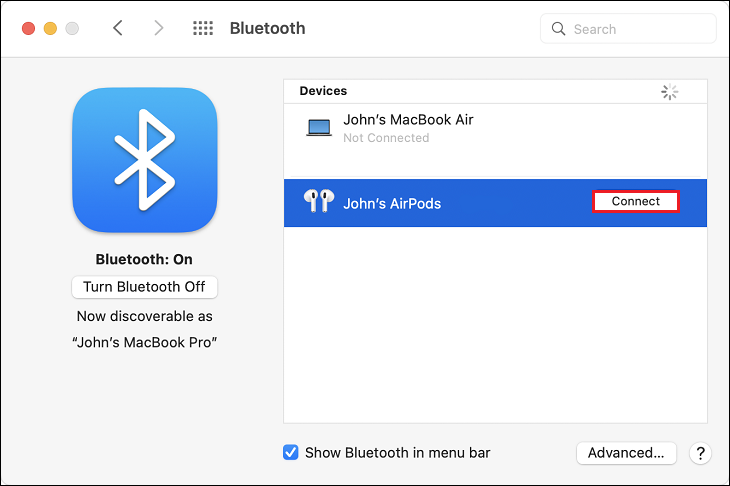Uncheck Show Bluetooth in menu bar

tap(291, 453)
